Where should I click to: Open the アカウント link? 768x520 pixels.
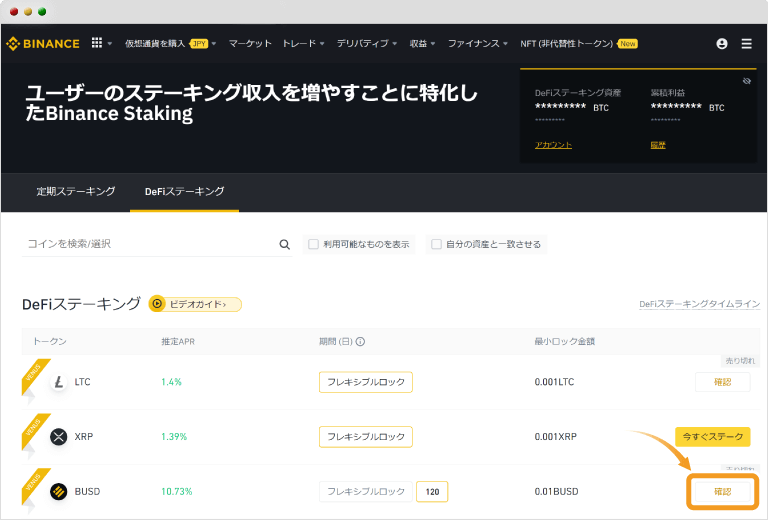coord(553,145)
